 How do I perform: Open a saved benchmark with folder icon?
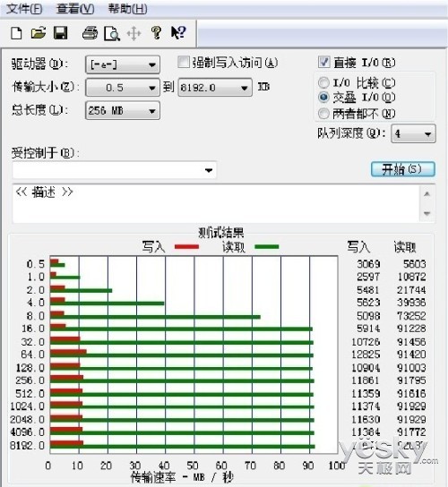click(x=39, y=33)
